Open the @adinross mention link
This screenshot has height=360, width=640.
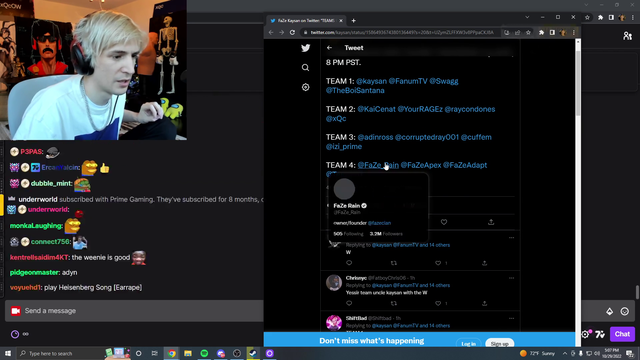click(x=375, y=138)
